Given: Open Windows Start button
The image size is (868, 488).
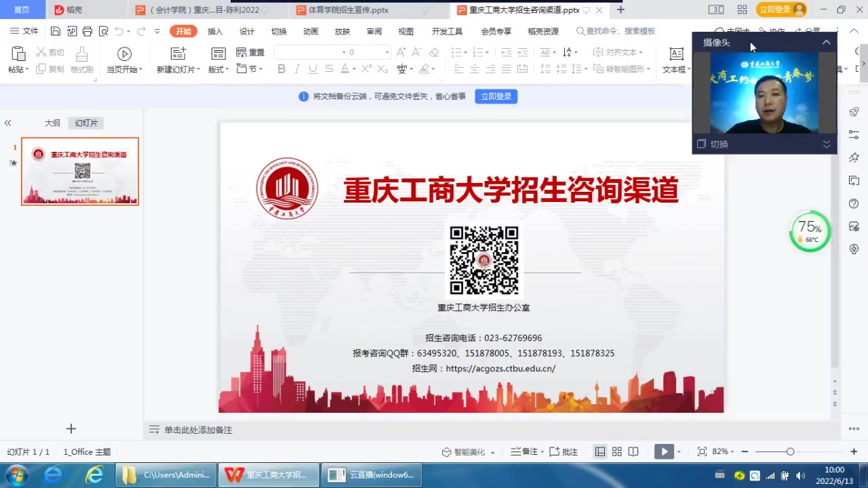Looking at the screenshot, I should (x=16, y=474).
